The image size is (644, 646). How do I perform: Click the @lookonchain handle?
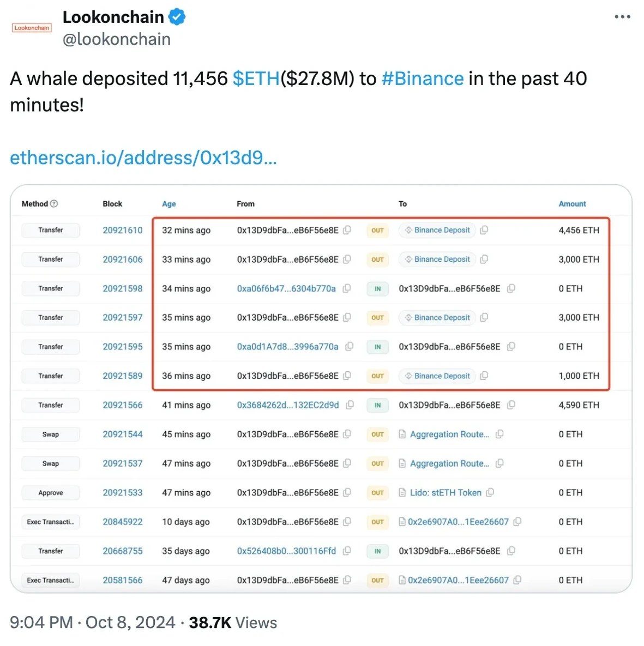pos(116,39)
